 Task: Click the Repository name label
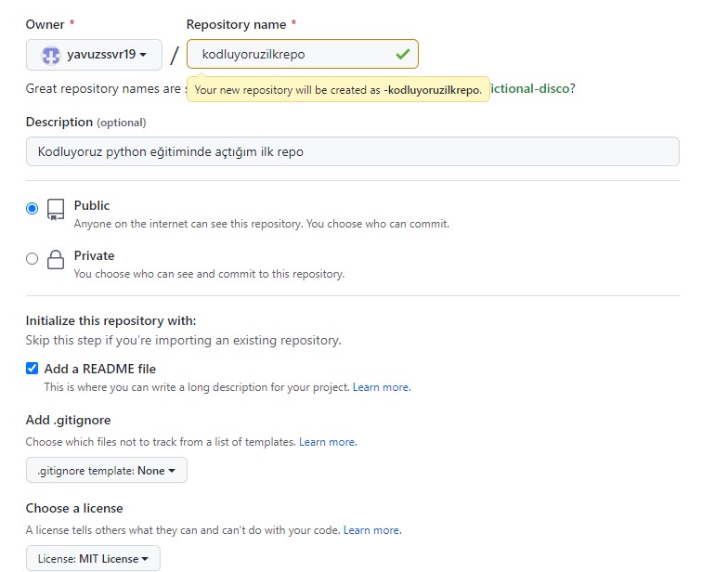tap(236, 24)
